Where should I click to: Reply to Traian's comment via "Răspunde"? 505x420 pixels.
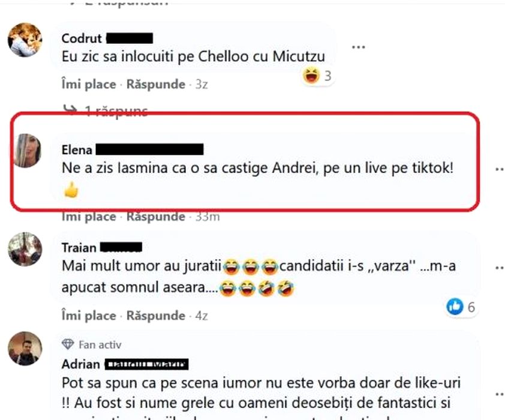coord(156,316)
